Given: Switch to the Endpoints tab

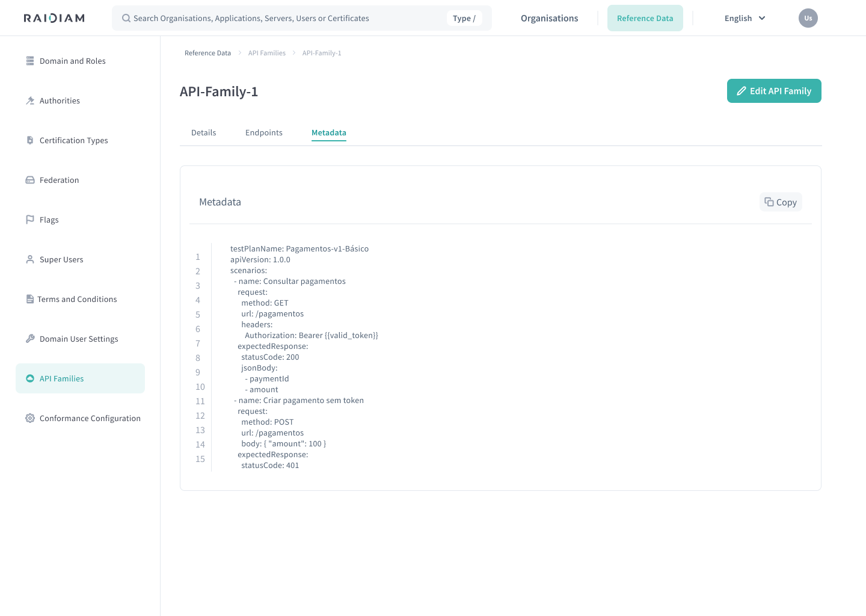Looking at the screenshot, I should point(264,132).
